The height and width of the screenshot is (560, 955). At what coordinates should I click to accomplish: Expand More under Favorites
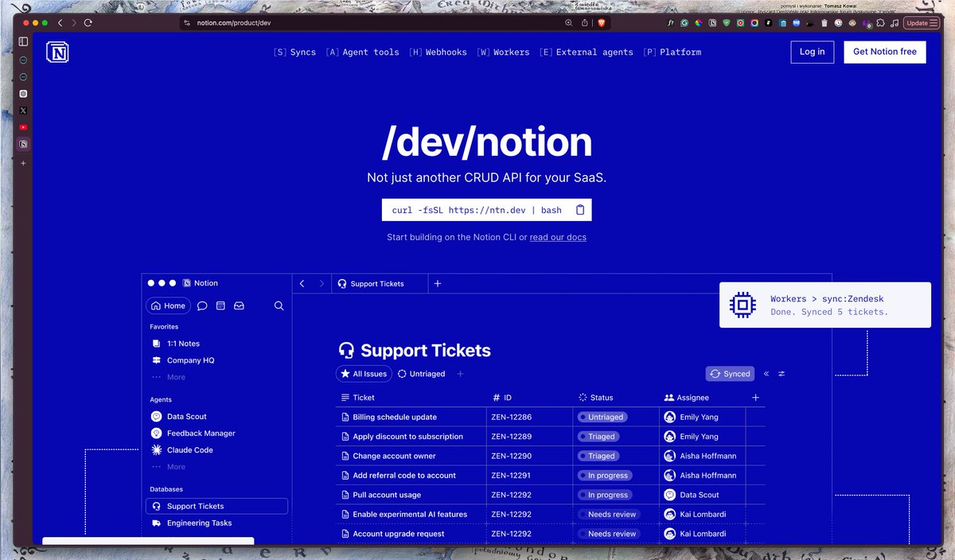(x=176, y=377)
